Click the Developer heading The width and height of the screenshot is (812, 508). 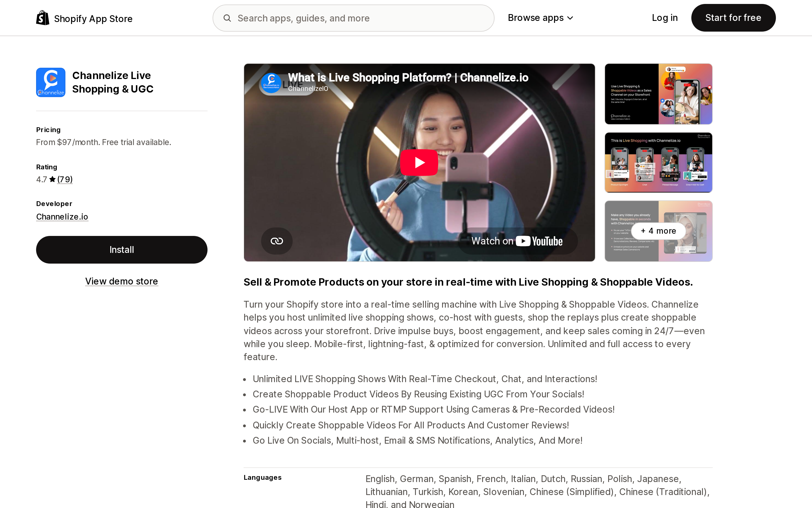(54, 203)
